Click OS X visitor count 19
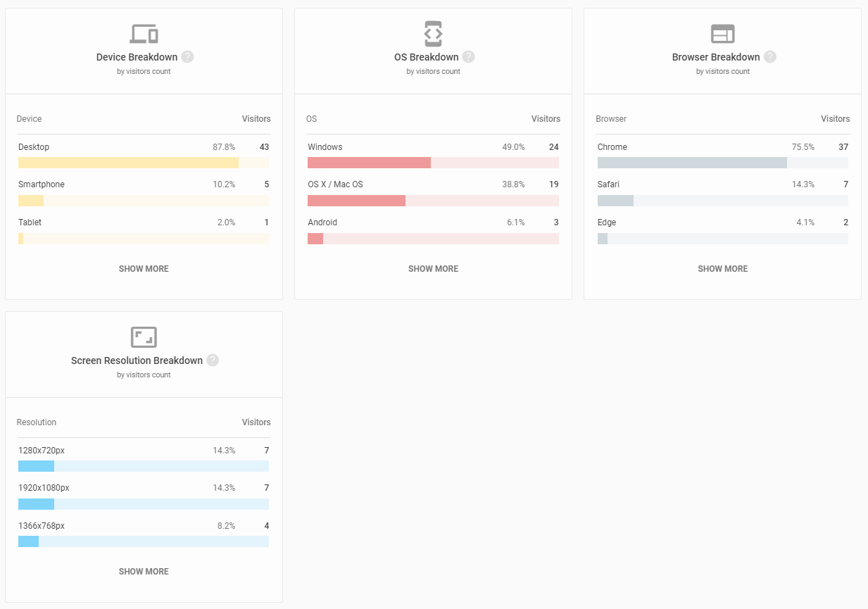Viewport: 868px width, 609px height. 554,184
